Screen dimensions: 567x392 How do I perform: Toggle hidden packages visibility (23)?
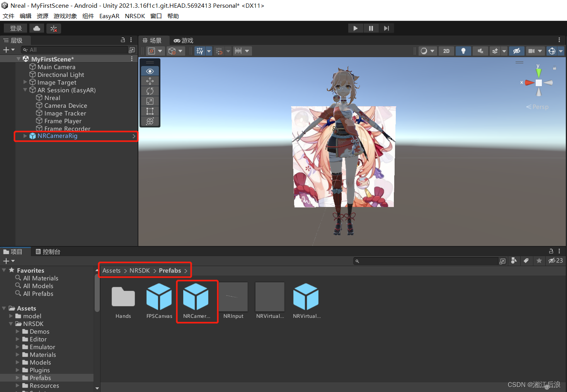(555, 261)
